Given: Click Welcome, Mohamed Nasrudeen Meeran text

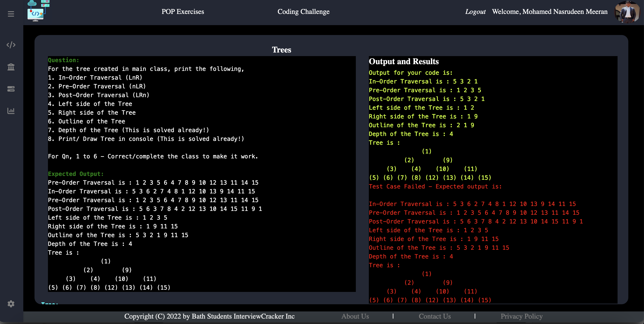Looking at the screenshot, I should [549, 11].
